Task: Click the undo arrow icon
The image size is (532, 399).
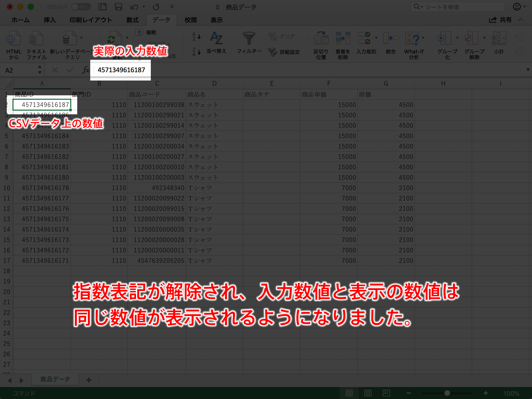Action: [134, 7]
